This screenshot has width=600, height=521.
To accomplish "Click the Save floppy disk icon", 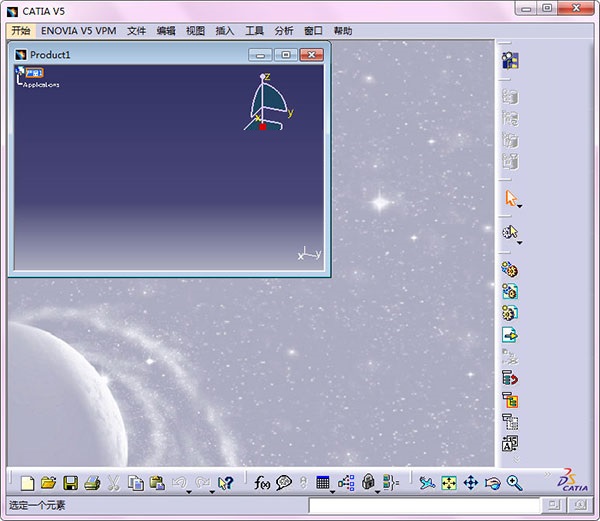I will (x=70, y=483).
